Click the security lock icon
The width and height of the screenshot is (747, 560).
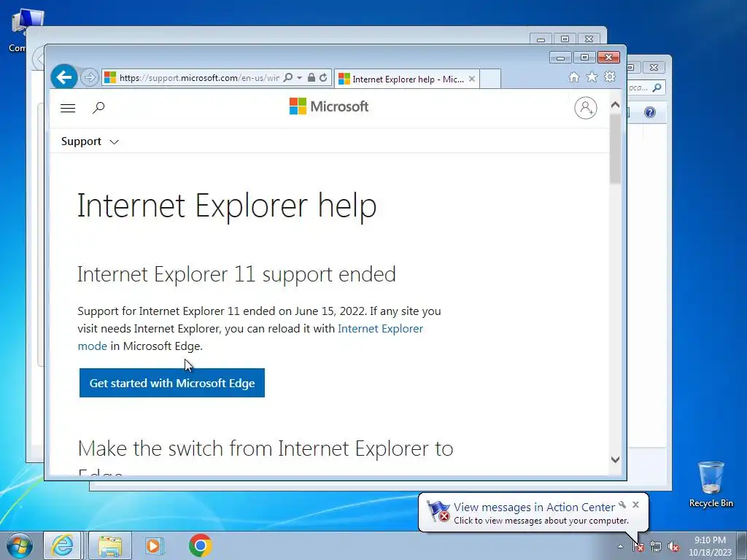pos(311,77)
